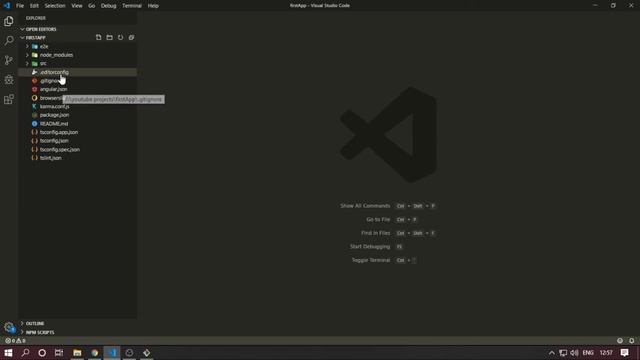Image resolution: width=640 pixels, height=360 pixels.
Task: Open the Extensions view in activity bar
Action: pos(9,99)
